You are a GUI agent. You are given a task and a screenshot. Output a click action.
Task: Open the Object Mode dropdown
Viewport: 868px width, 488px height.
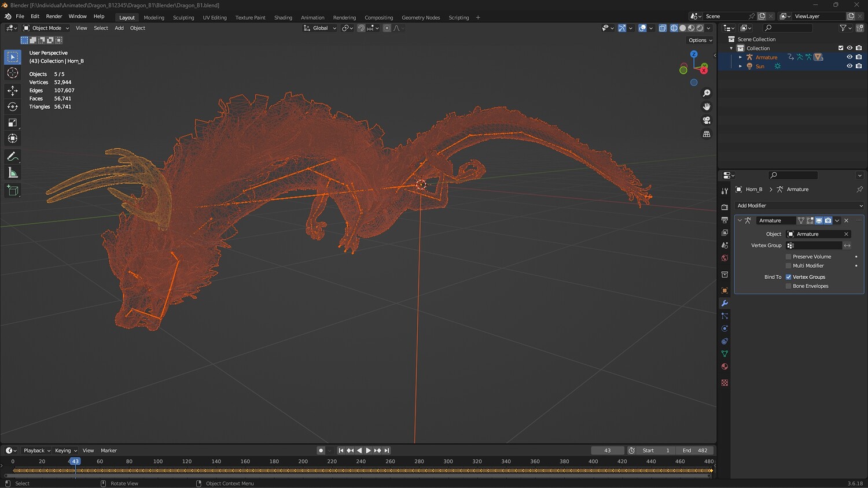click(46, 28)
